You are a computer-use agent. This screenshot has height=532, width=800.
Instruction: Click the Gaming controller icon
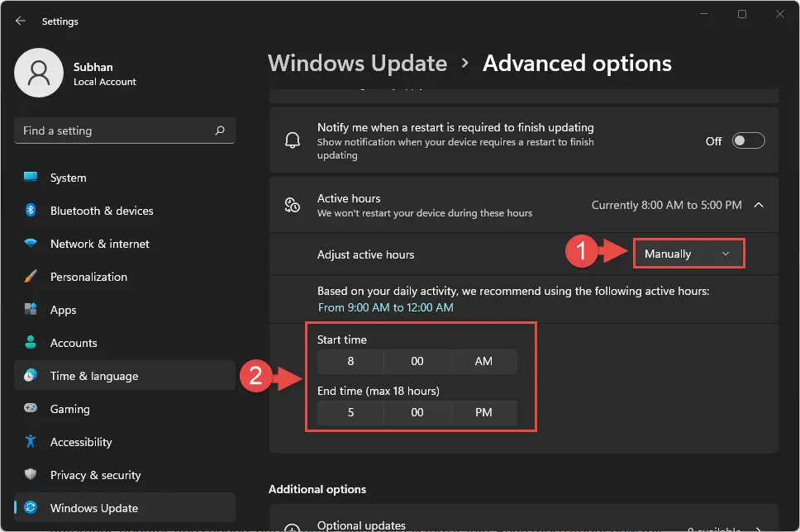click(x=31, y=408)
